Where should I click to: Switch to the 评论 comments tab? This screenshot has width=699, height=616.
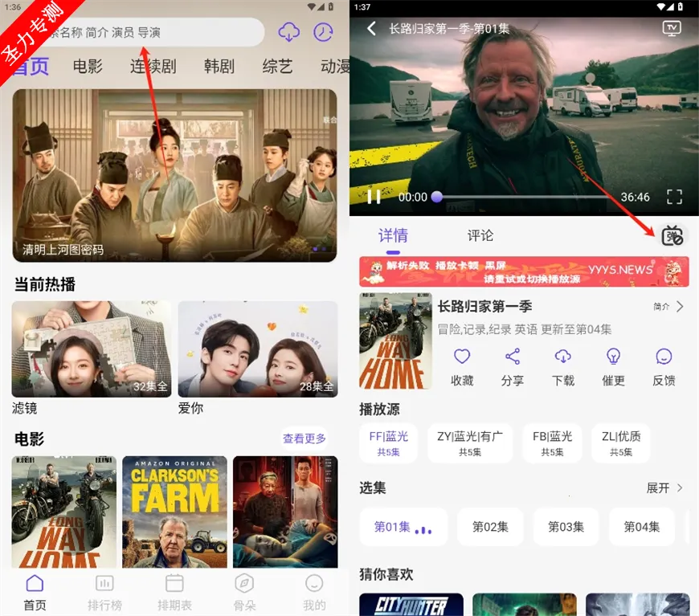pyautogui.click(x=480, y=235)
